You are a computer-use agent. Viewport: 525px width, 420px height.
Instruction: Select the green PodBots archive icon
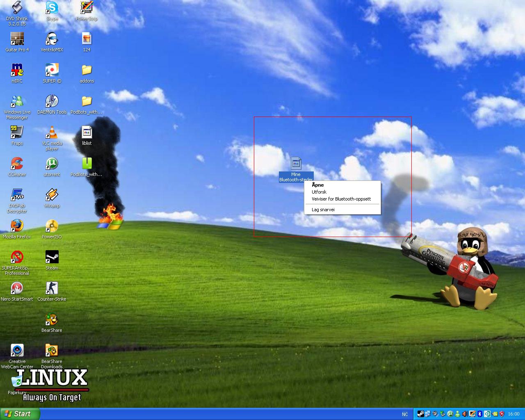coord(87,167)
